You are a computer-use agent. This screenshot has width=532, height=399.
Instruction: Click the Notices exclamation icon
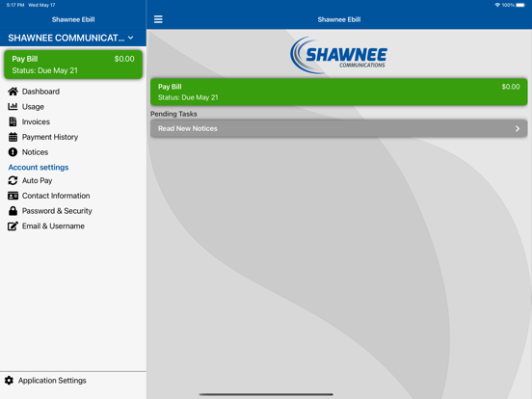click(13, 152)
